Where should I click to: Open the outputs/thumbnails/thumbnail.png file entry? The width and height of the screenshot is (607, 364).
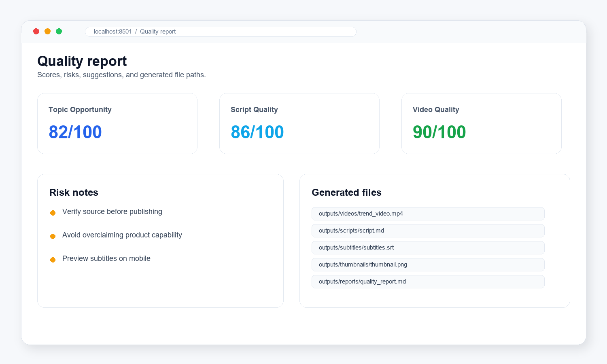click(428, 265)
